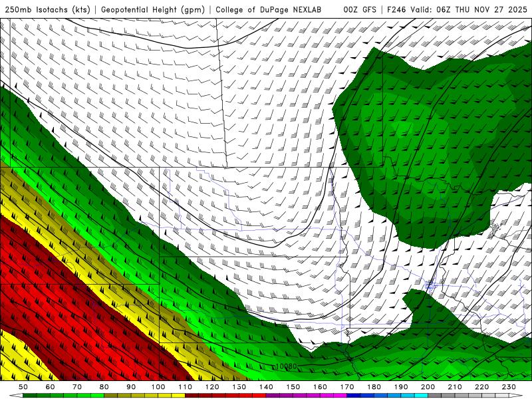The width and height of the screenshot is (532, 399).
Task: Click the '80' value on the color scale
Action: pos(104,387)
